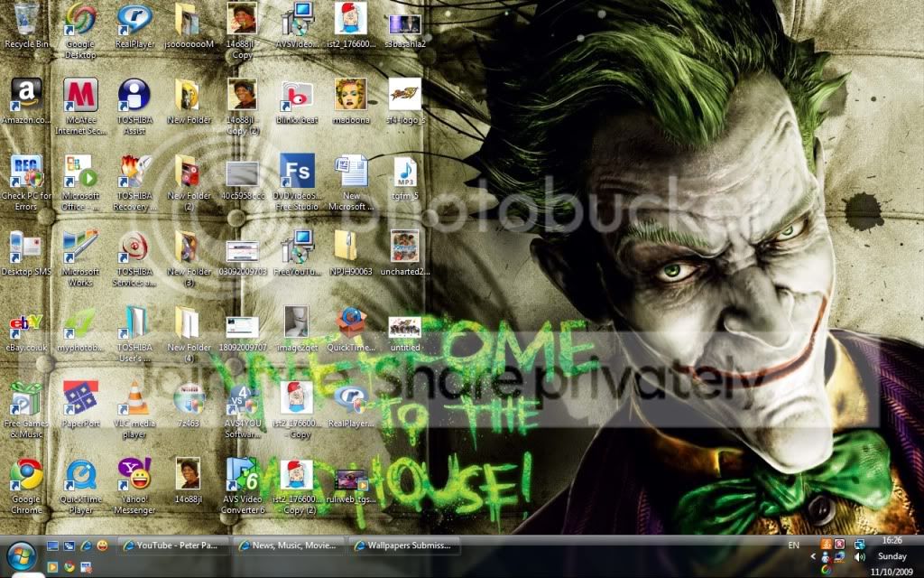The image size is (924, 578).
Task: Launch McAfee Internet Security shortcut
Action: click(x=80, y=107)
